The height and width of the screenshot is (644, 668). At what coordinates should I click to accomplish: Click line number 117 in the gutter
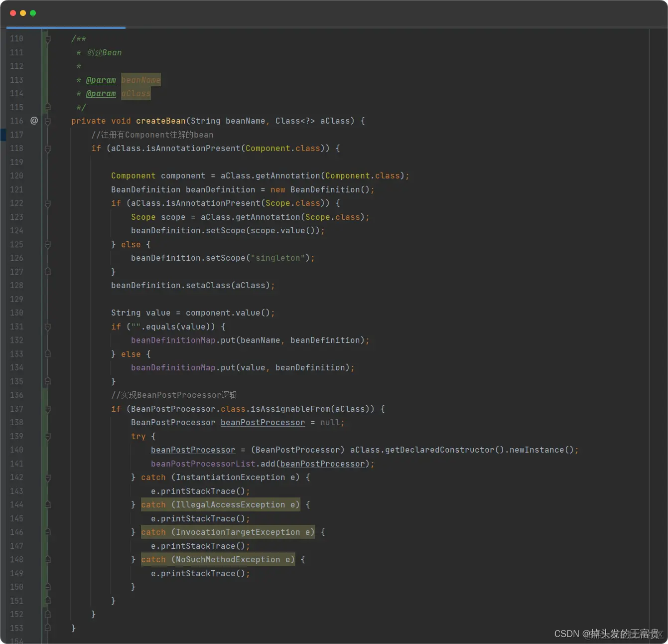point(16,135)
